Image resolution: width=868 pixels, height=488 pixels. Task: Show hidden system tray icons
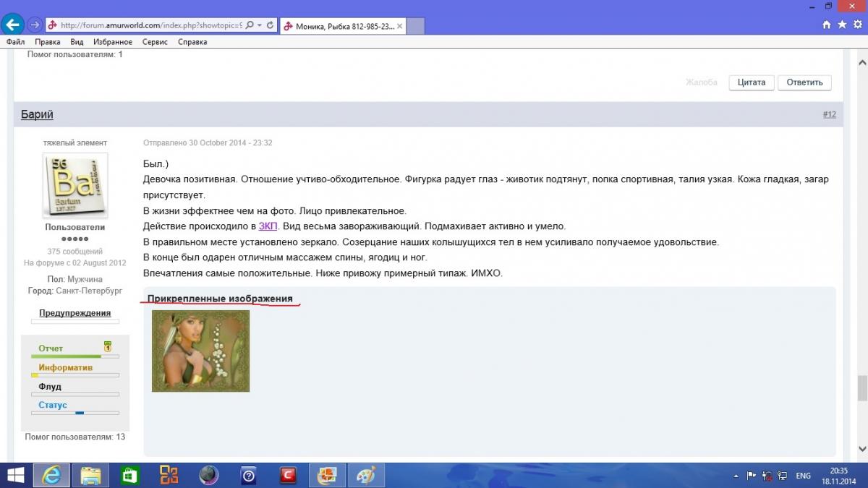735,476
